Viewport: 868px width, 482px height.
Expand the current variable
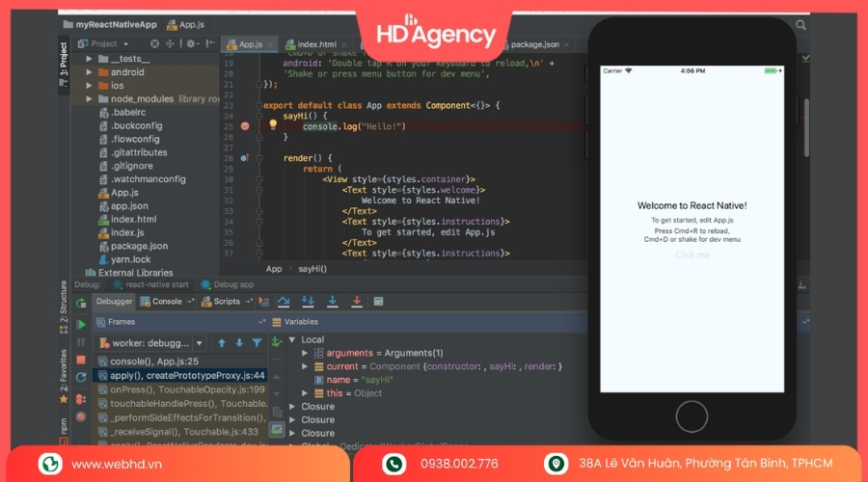click(x=305, y=366)
